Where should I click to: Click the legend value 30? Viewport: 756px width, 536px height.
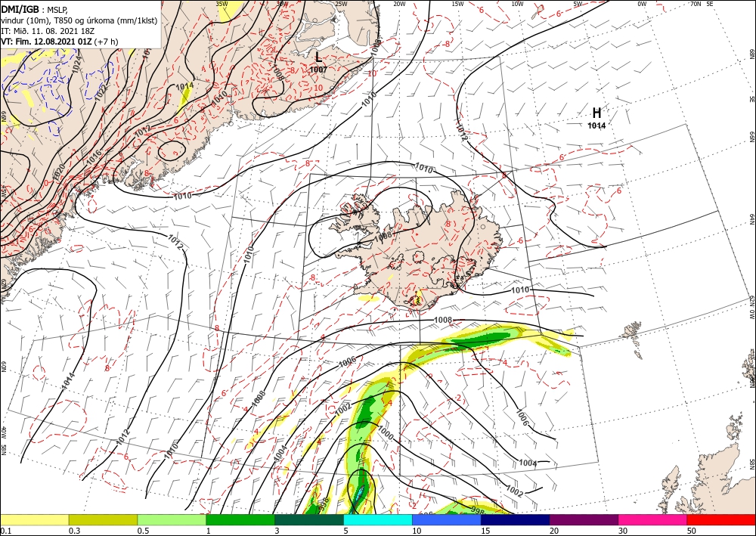tap(624, 531)
